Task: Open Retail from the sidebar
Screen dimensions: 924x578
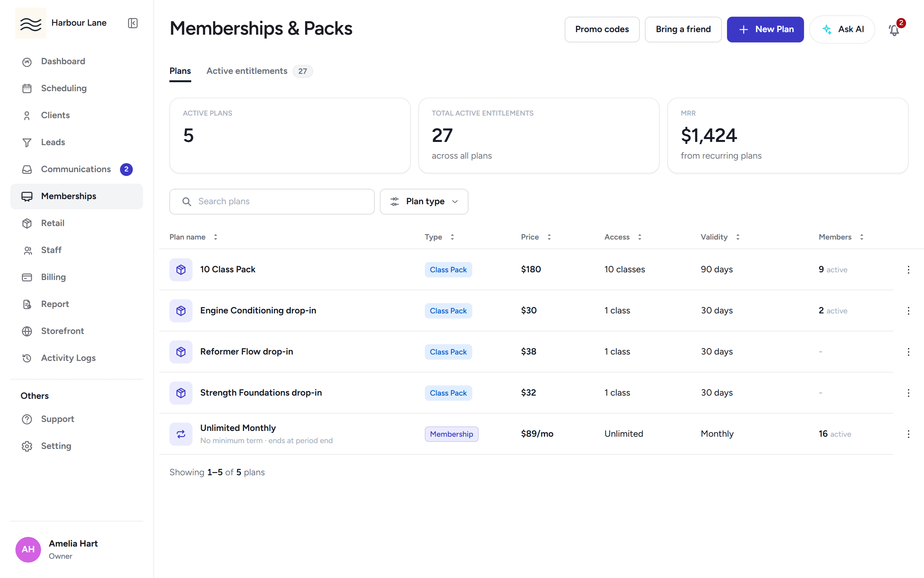Action: (76, 223)
